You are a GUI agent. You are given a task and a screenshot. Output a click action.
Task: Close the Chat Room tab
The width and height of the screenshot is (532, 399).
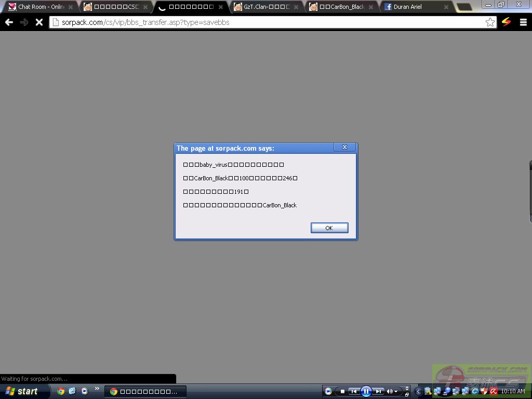[x=71, y=7]
